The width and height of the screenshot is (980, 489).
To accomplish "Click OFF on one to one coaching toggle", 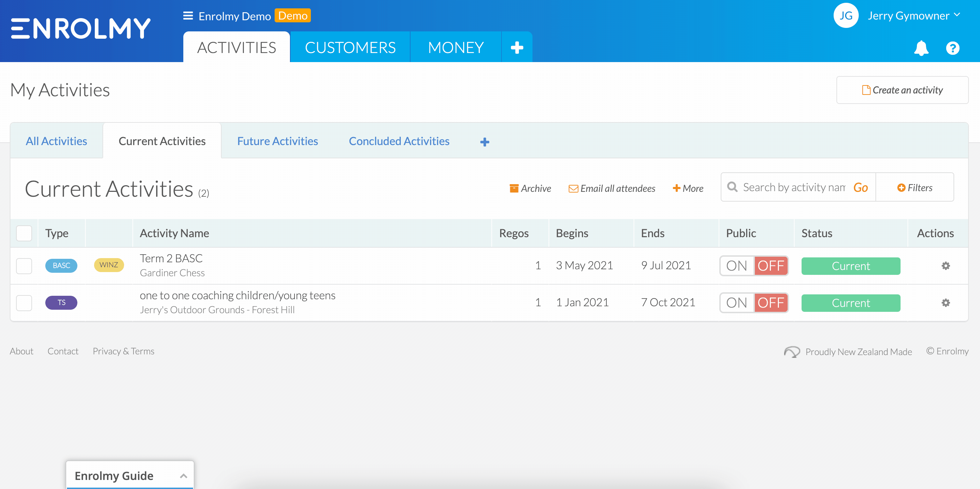I will point(771,302).
